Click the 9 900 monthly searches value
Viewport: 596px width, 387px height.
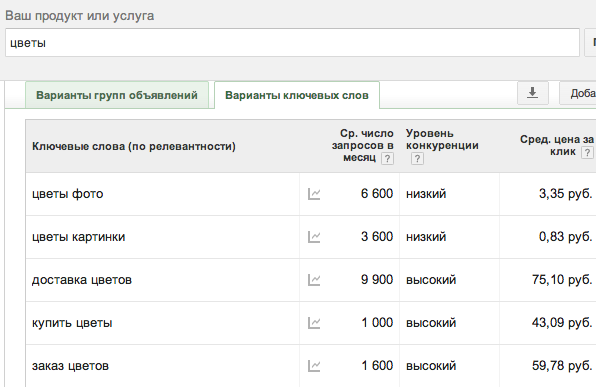coord(377,279)
